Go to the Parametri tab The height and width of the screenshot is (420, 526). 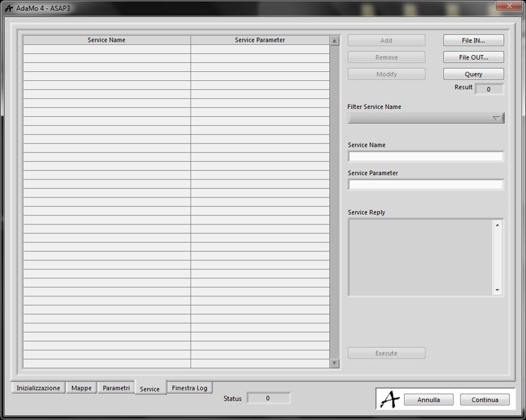click(116, 388)
